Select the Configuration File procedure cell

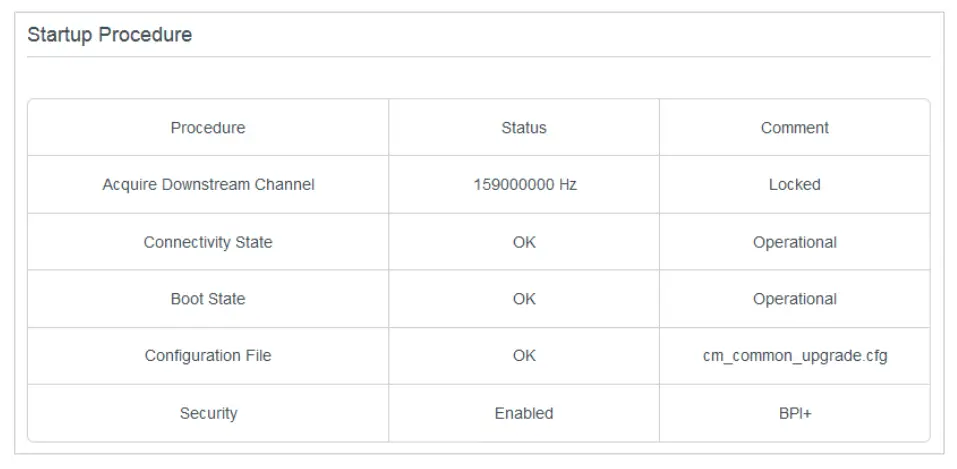(x=208, y=356)
